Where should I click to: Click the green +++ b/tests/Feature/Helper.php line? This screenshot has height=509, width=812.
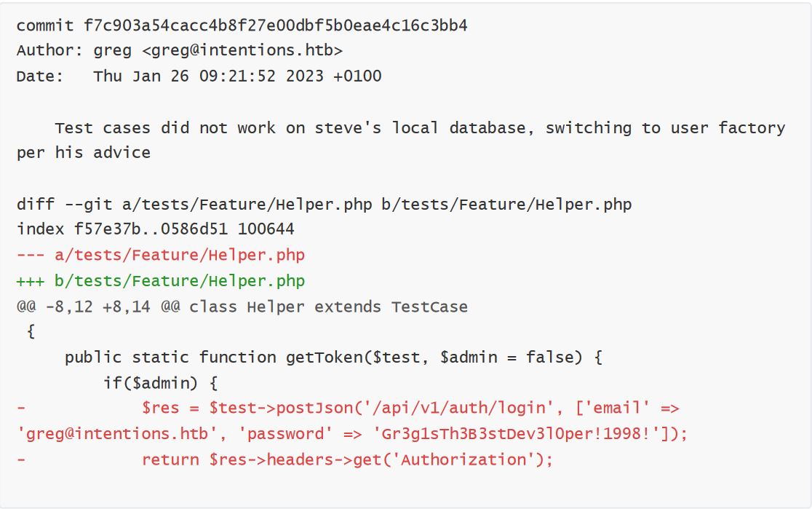[161, 281]
